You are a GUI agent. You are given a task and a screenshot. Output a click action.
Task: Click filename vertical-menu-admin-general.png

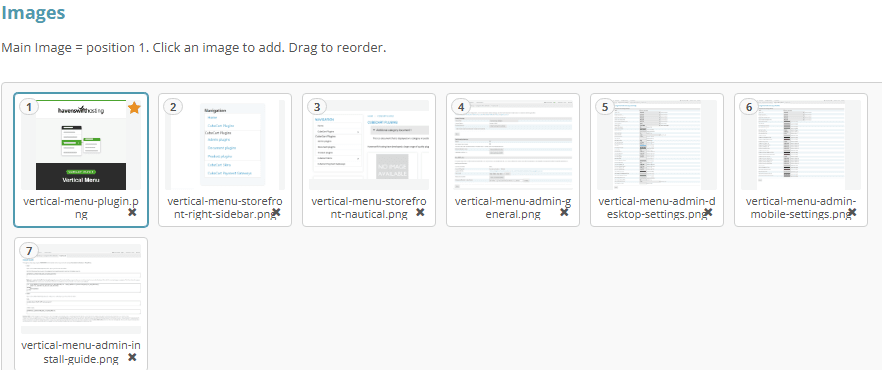point(513,207)
